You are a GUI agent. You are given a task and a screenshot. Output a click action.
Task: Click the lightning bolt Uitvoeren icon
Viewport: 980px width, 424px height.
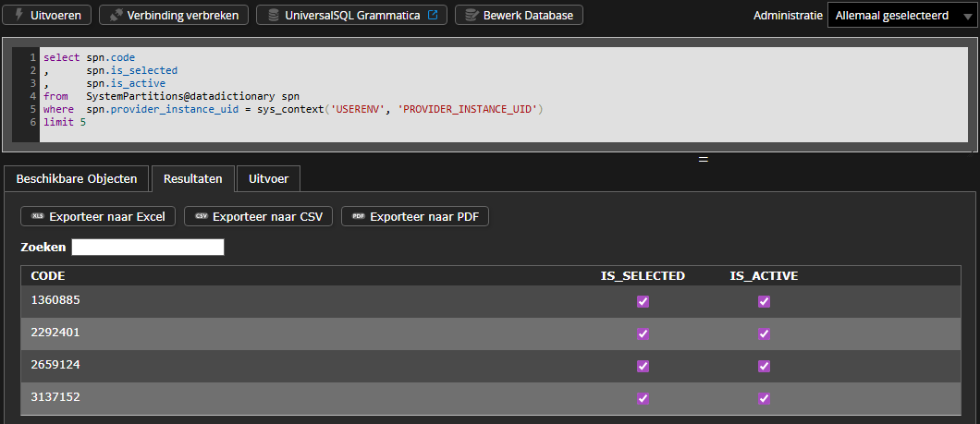pyautogui.click(x=19, y=16)
